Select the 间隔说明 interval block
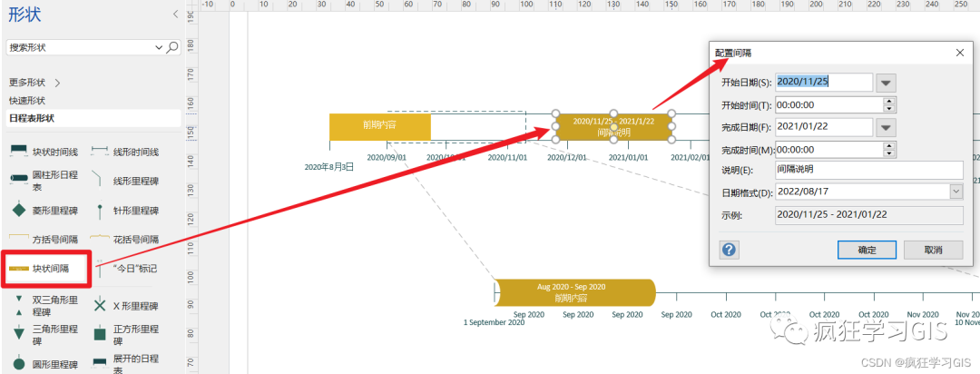 [613, 127]
